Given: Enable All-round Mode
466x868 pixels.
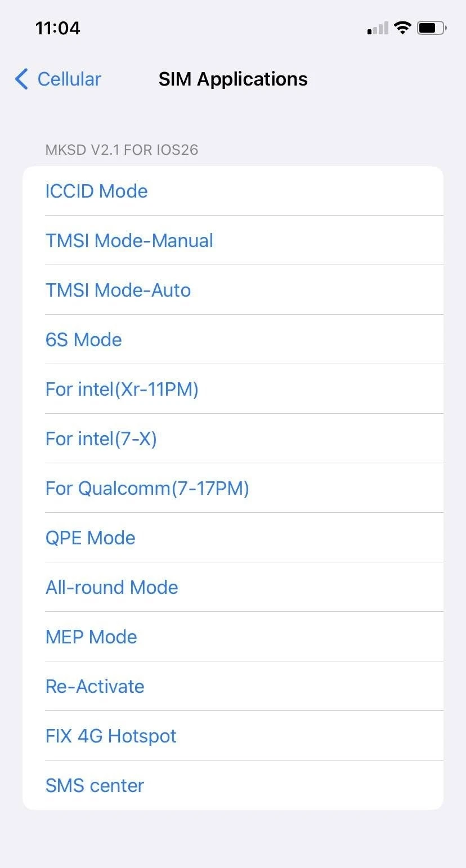Looking at the screenshot, I should pyautogui.click(x=111, y=587).
